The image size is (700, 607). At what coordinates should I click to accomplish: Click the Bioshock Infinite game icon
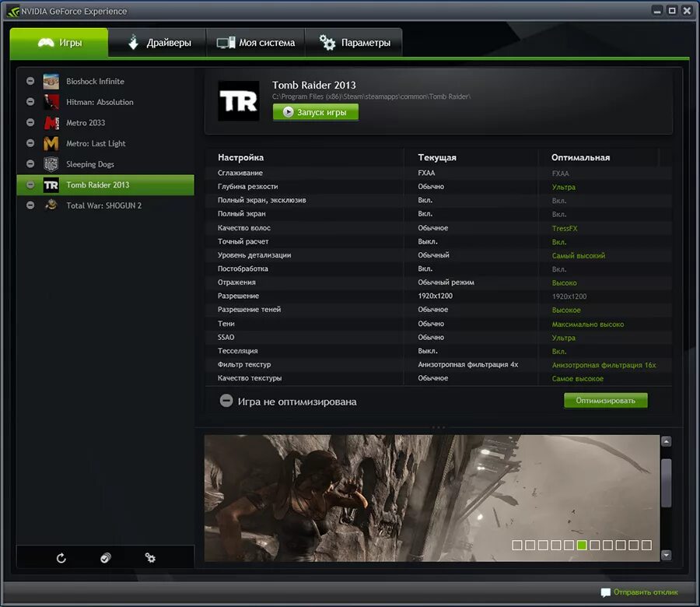51,81
